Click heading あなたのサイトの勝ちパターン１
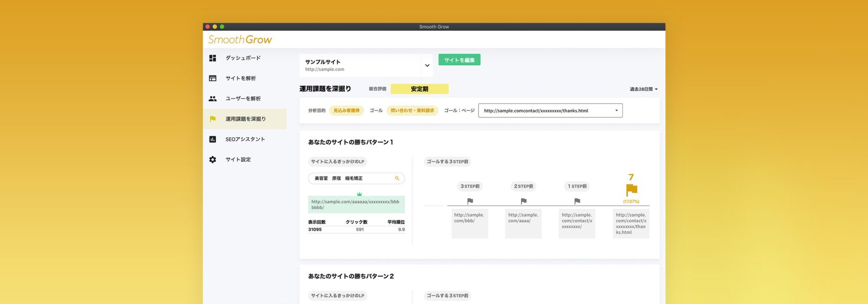The image size is (868, 304). [350, 142]
